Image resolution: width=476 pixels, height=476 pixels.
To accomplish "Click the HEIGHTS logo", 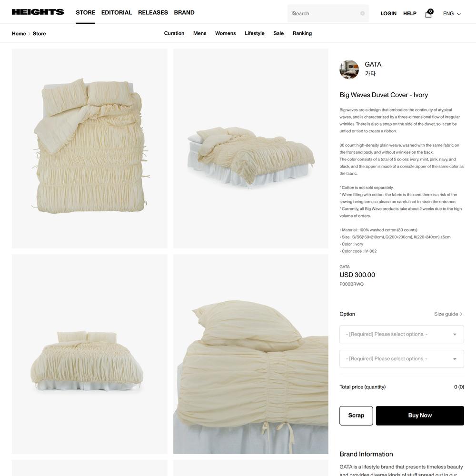I will click(x=38, y=12).
